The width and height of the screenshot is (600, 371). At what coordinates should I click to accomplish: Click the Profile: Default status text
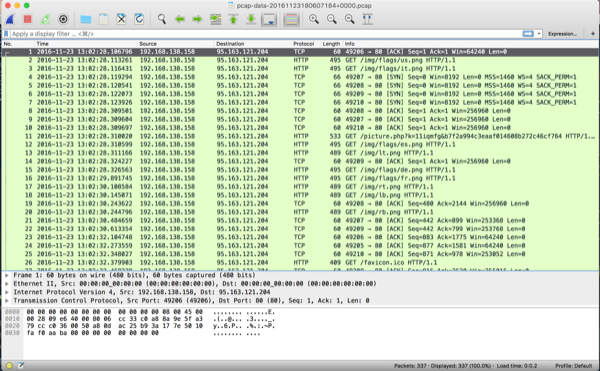click(x=573, y=366)
